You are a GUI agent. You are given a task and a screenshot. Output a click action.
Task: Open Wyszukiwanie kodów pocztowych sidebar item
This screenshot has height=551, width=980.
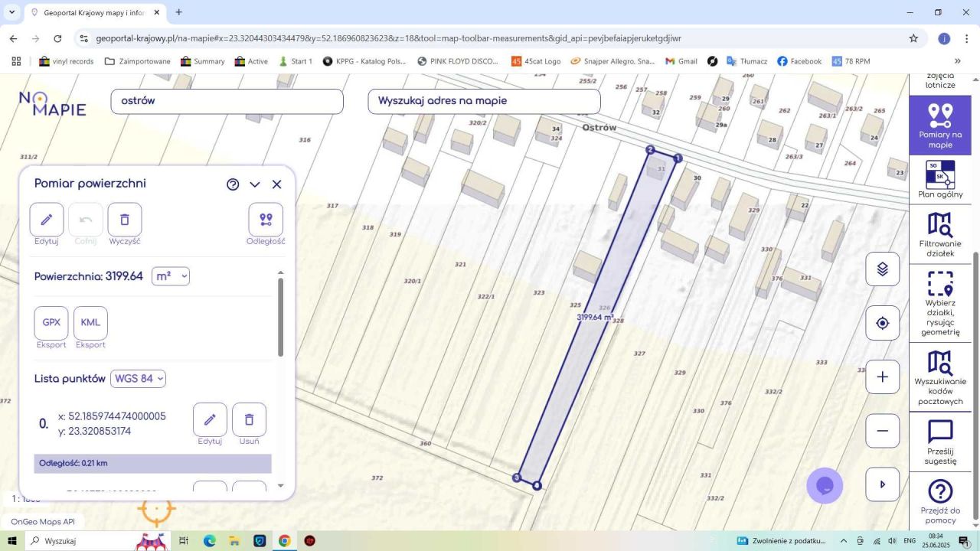940,378
